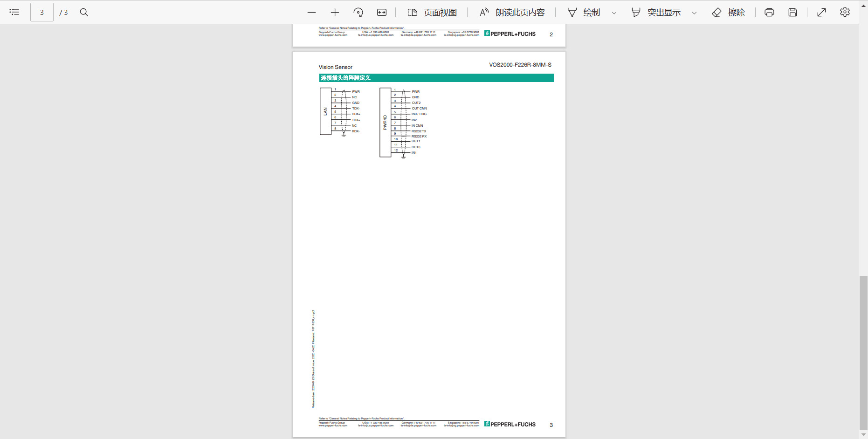868x439 pixels.
Task: Open the search in document tool
Action: point(84,12)
